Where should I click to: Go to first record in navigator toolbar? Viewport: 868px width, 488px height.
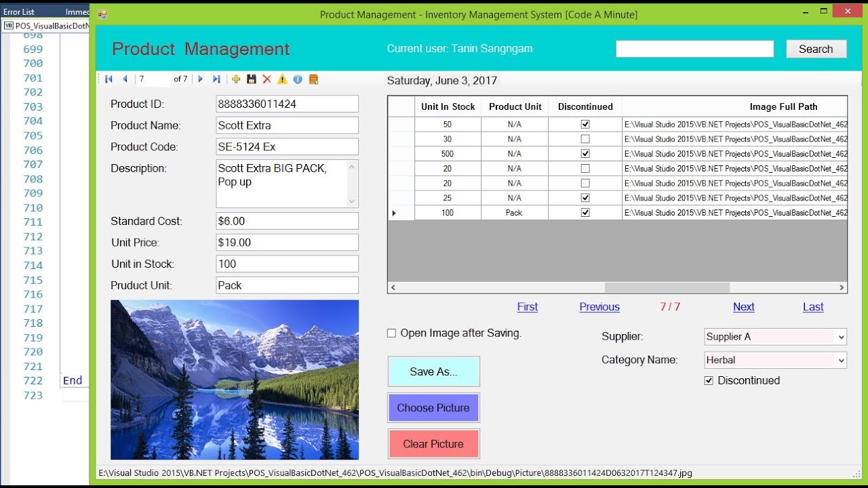pos(108,79)
